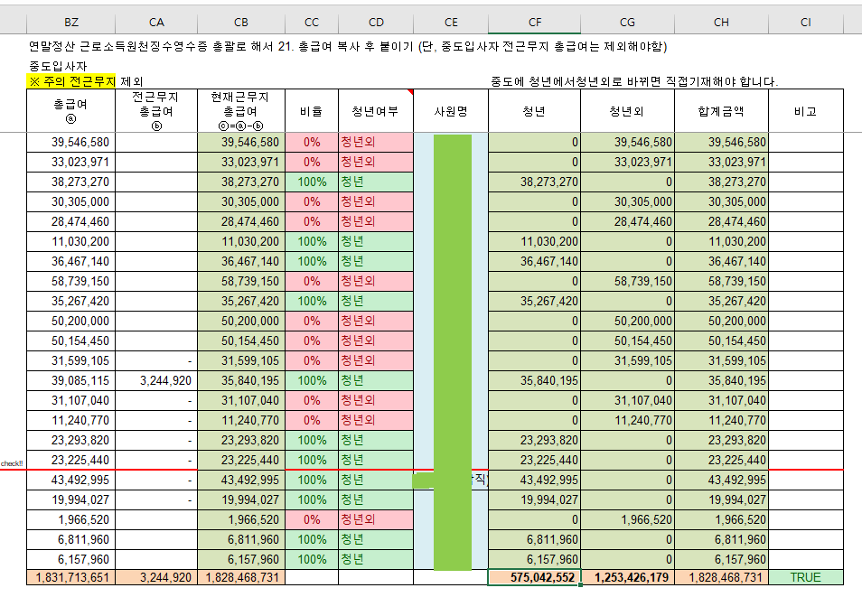862x616 pixels.
Task: Click the 현재근무지 총급여 header cell
Action: [x=240, y=111]
